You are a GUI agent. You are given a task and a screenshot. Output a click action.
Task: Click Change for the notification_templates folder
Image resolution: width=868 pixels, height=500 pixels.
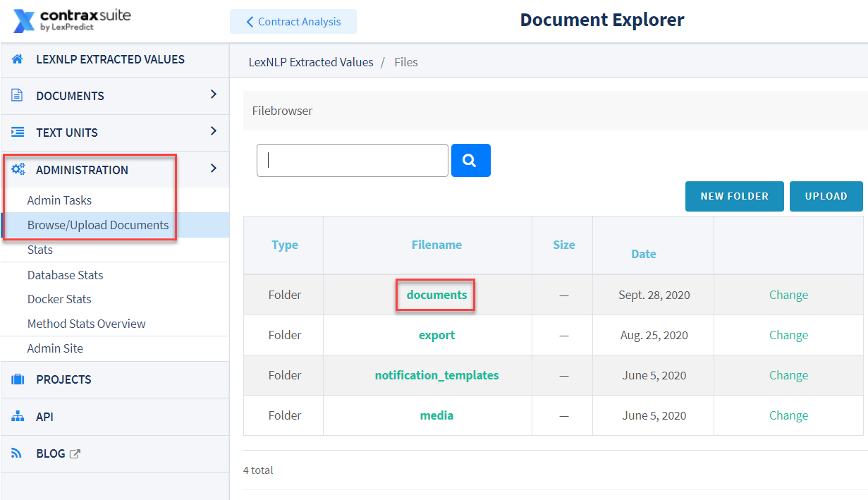point(788,375)
